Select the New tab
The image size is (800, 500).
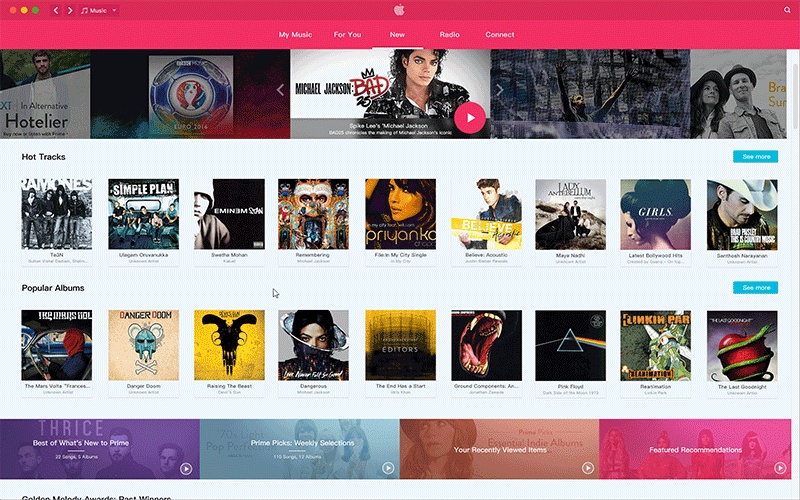coord(397,35)
